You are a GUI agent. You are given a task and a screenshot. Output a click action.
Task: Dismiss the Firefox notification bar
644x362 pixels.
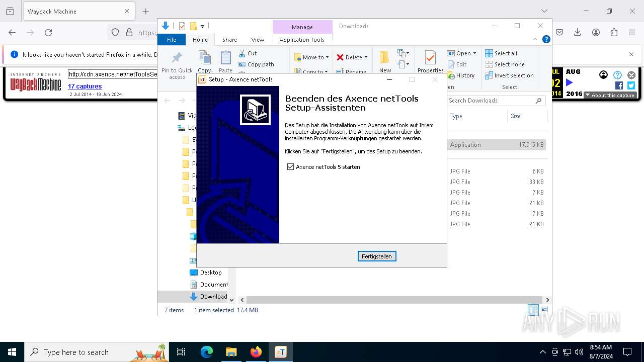tap(631, 54)
